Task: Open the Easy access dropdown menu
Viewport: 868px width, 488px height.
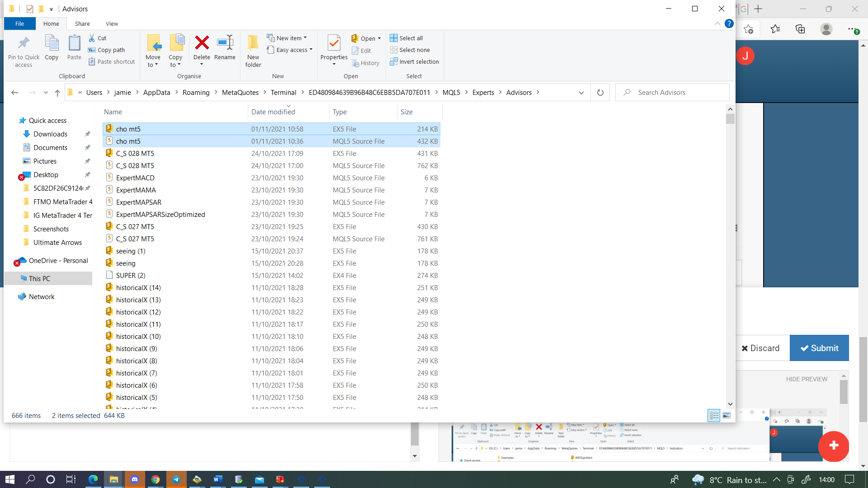Action: 290,50
